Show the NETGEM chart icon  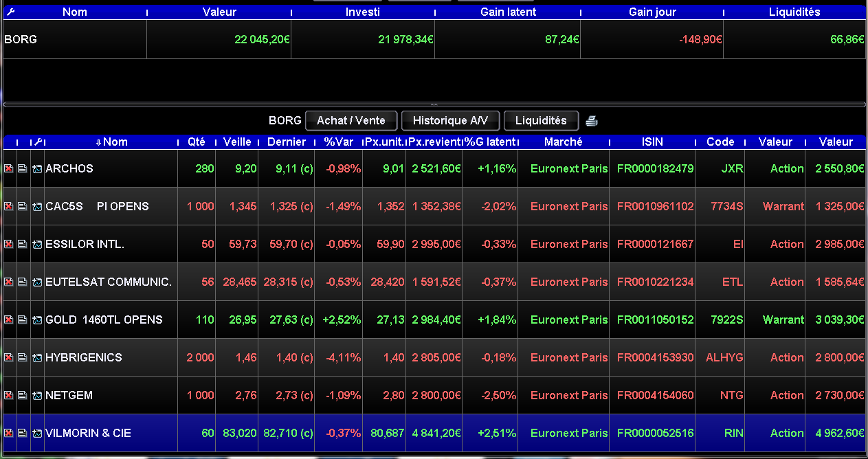[37, 395]
